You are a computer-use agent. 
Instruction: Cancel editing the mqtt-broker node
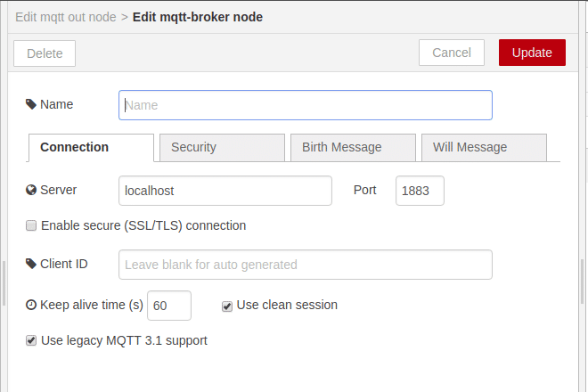tap(452, 53)
